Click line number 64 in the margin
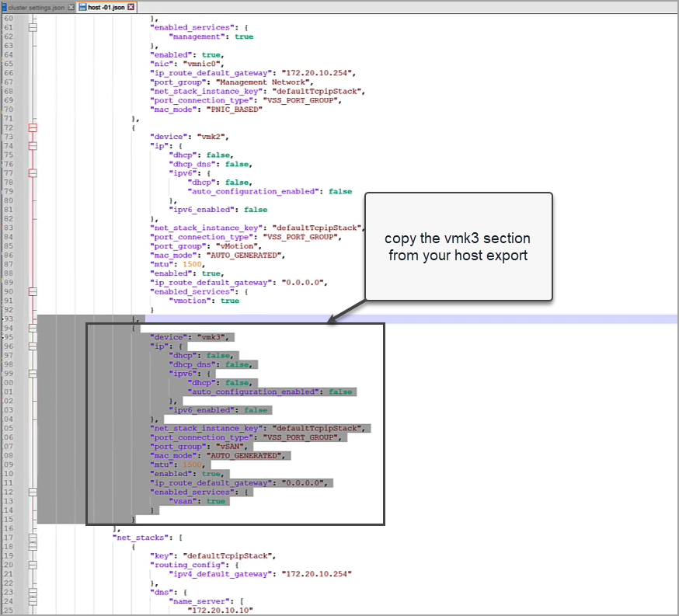This screenshot has height=616, width=679. click(x=9, y=55)
